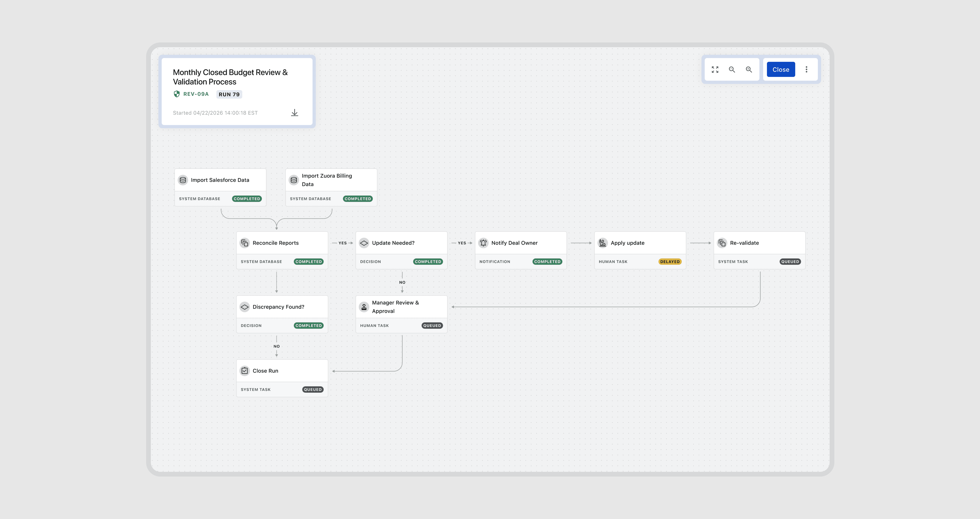This screenshot has height=519, width=980.
Task: Click COMPLETED badge on Notify Deal Owner
Action: tap(547, 262)
